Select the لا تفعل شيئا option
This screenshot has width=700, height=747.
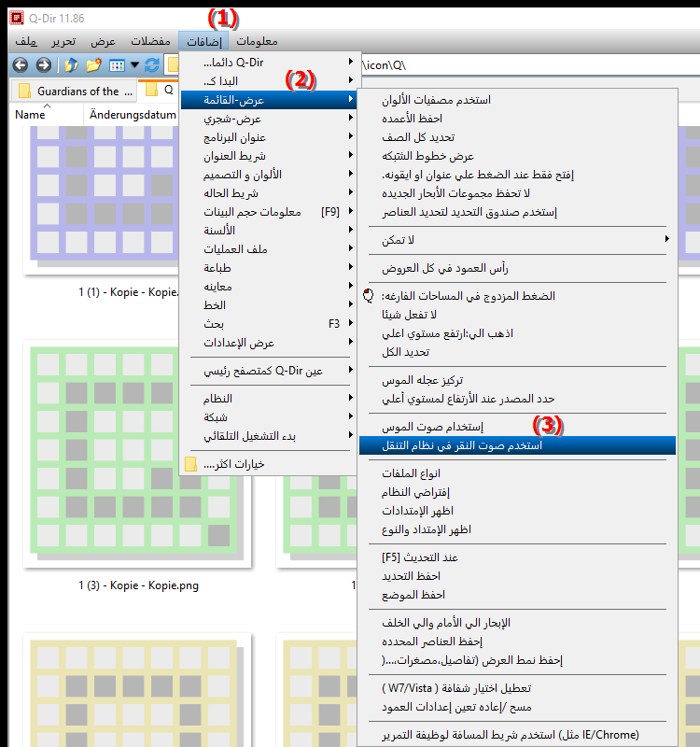[x=517, y=315]
